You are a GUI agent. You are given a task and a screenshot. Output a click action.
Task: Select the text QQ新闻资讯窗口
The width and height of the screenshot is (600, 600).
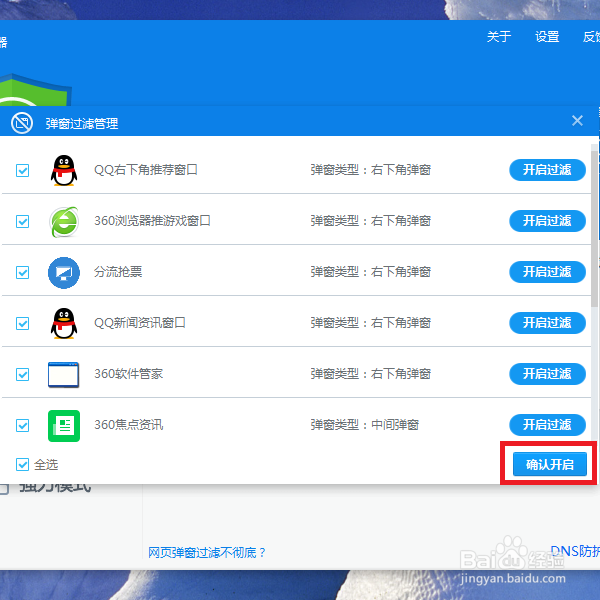coord(140,323)
